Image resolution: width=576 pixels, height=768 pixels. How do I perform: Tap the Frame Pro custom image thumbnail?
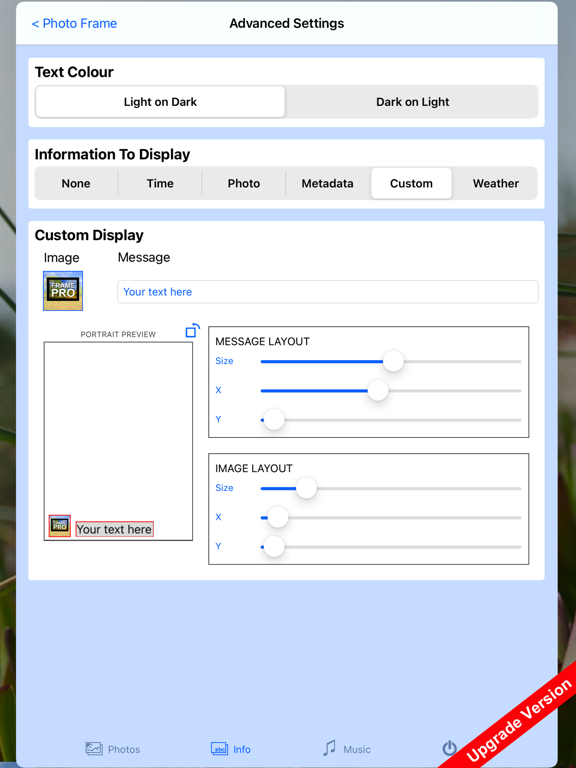[x=63, y=291]
